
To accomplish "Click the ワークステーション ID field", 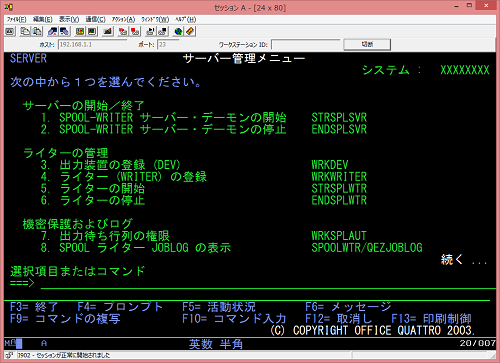I will click(x=306, y=44).
